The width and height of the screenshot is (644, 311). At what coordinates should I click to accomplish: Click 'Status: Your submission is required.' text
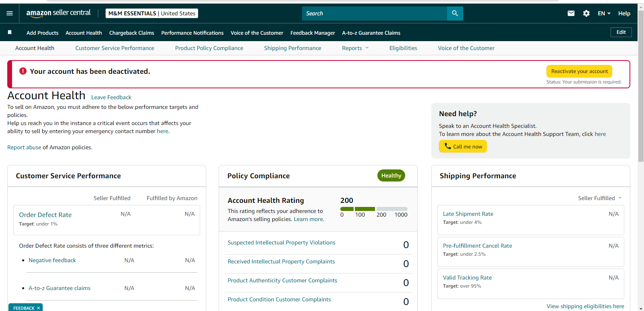tap(584, 82)
